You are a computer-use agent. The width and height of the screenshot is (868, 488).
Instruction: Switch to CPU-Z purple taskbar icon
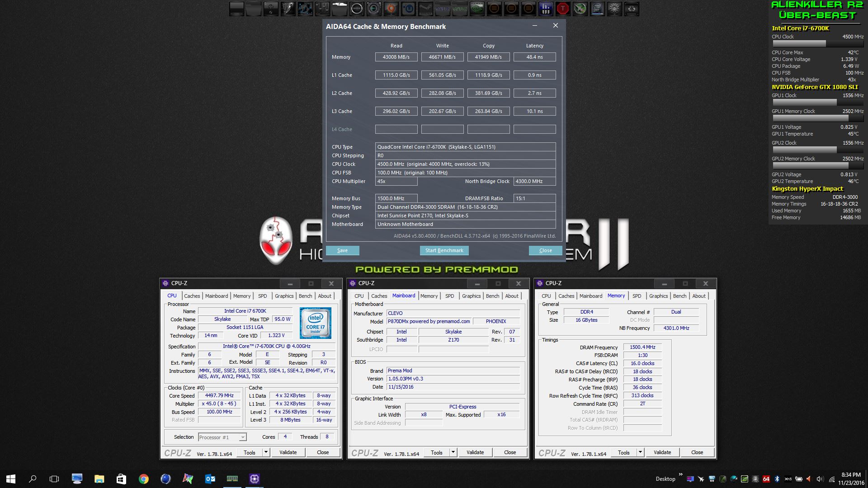click(x=255, y=479)
